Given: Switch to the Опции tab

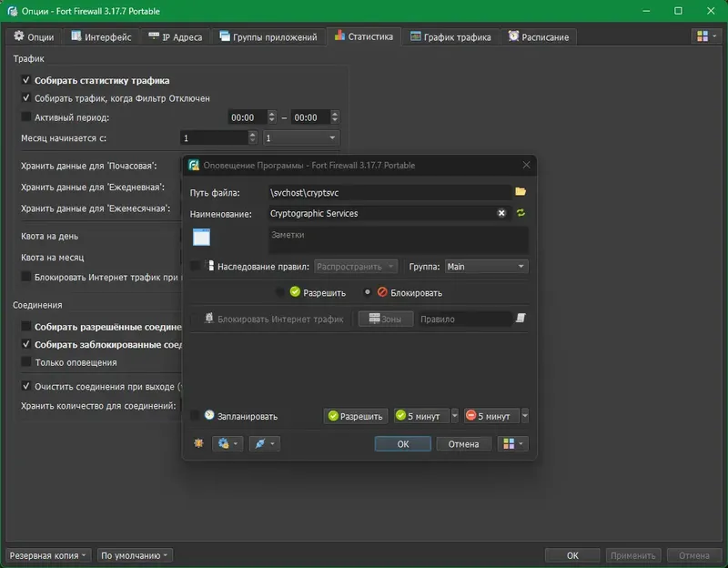Looking at the screenshot, I should click(34, 36).
